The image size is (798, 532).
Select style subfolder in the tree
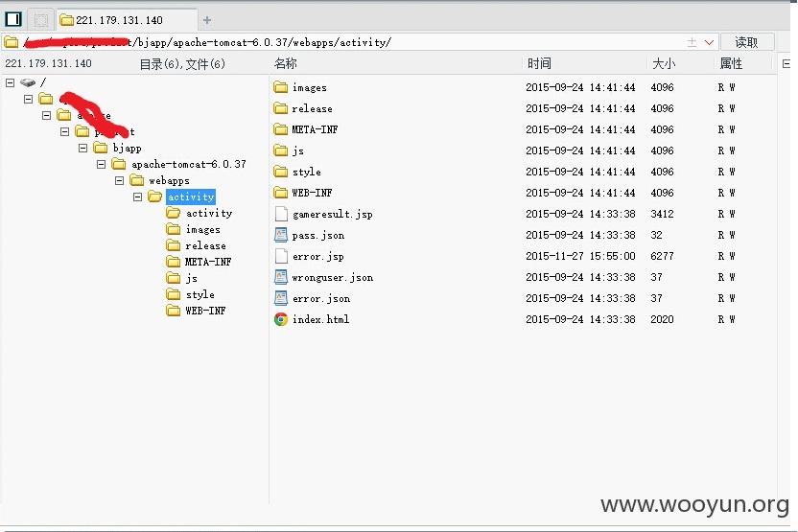point(200,294)
